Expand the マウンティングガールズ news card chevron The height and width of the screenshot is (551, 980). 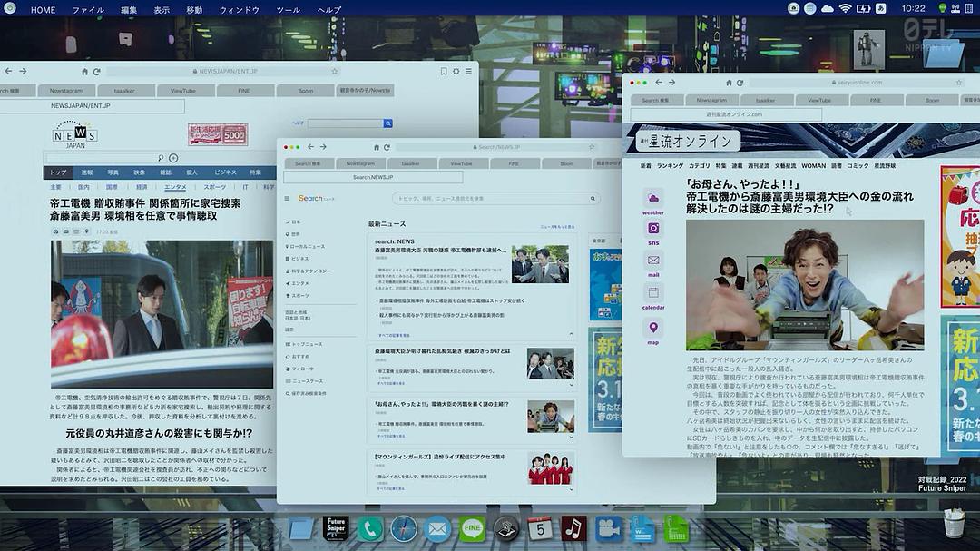click(571, 489)
